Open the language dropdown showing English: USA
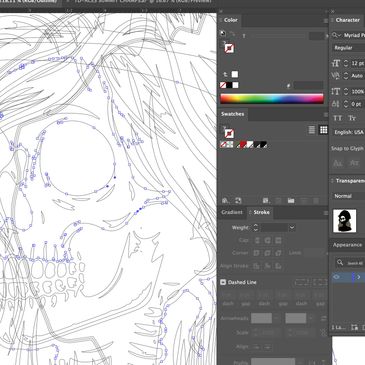 click(349, 132)
